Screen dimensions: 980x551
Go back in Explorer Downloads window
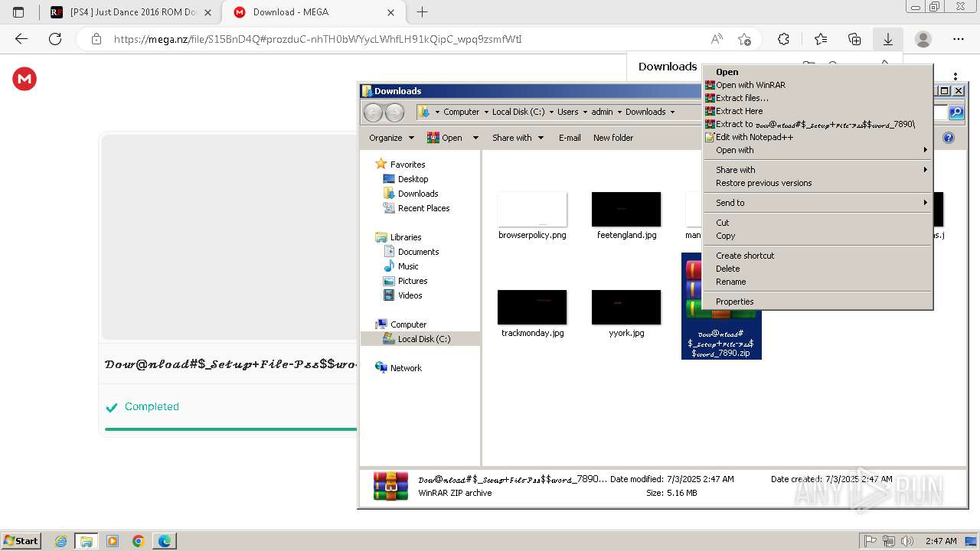pyautogui.click(x=373, y=112)
